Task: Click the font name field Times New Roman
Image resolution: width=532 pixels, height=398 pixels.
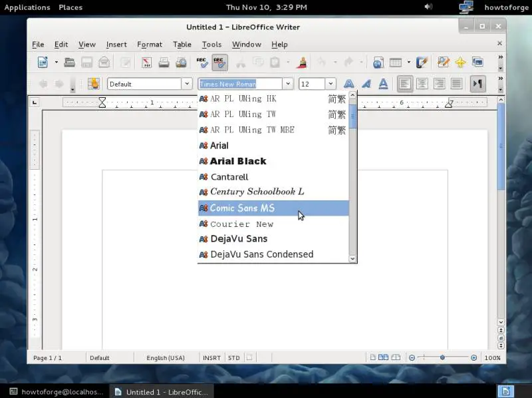Action: coord(240,84)
